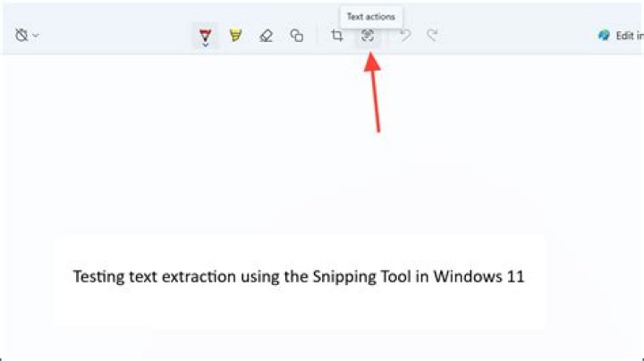The height and width of the screenshot is (361, 644).
Task: Open the shapes tool
Action: click(297, 36)
